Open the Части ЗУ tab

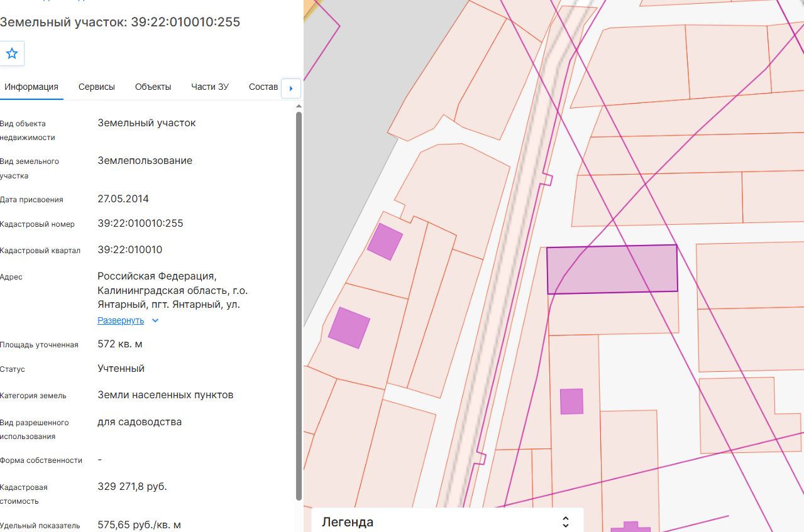pyautogui.click(x=210, y=87)
